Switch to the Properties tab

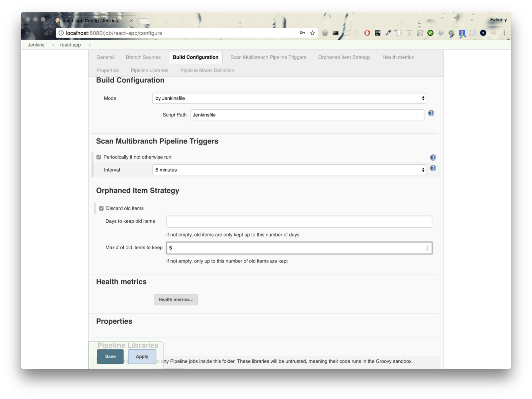click(107, 71)
